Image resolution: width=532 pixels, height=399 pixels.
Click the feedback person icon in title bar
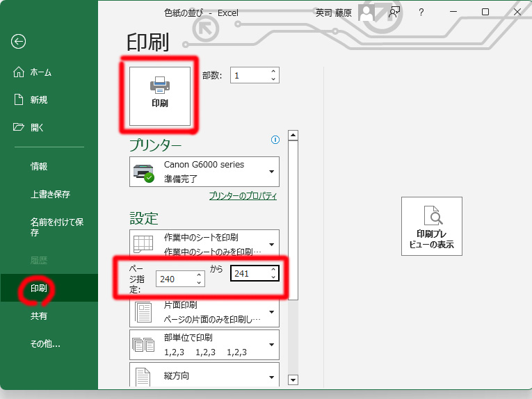tap(394, 12)
